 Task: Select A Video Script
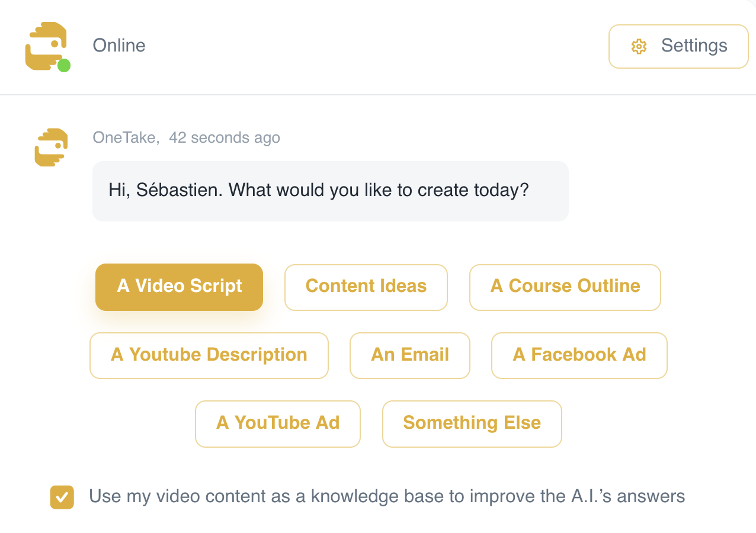tap(179, 287)
